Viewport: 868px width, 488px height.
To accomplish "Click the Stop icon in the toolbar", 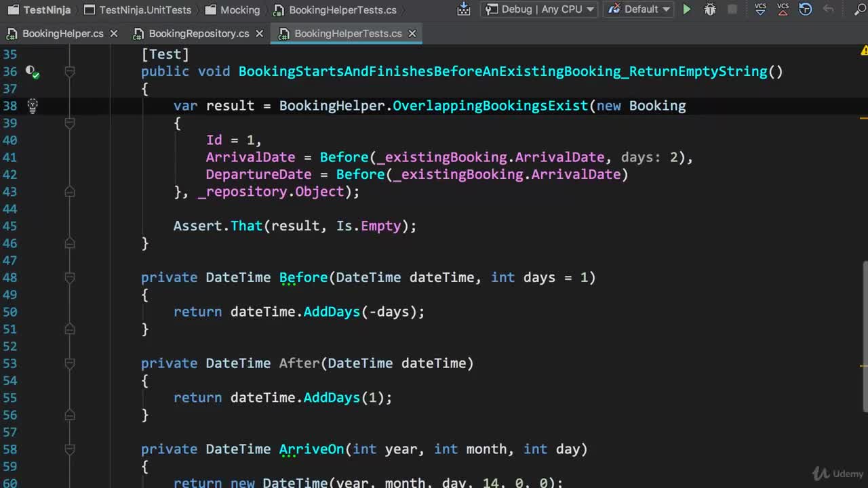I will coord(732,9).
